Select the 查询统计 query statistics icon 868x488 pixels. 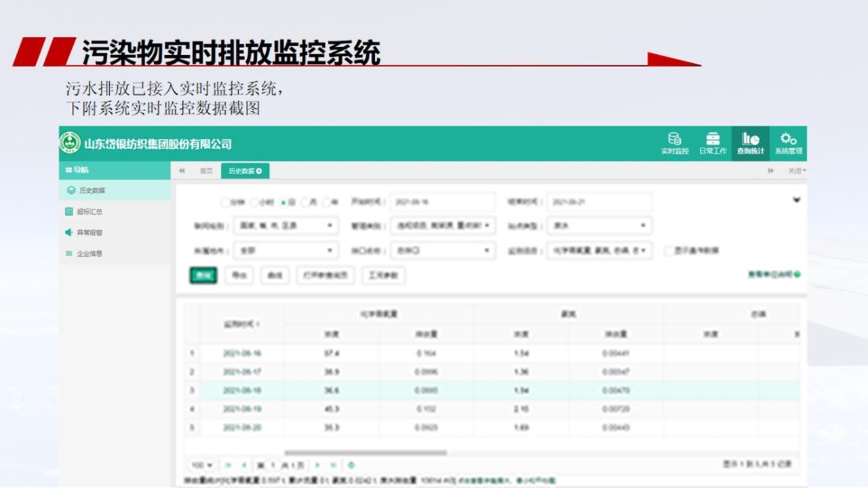750,139
